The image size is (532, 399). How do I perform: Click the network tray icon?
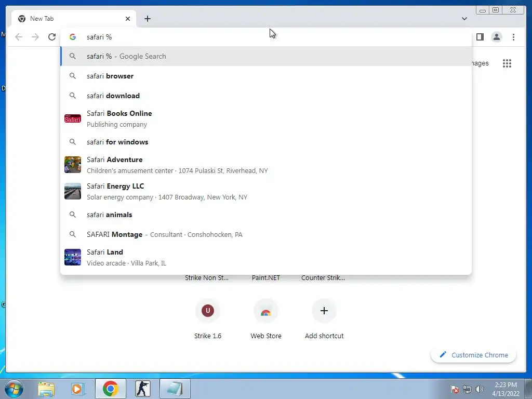[467, 389]
